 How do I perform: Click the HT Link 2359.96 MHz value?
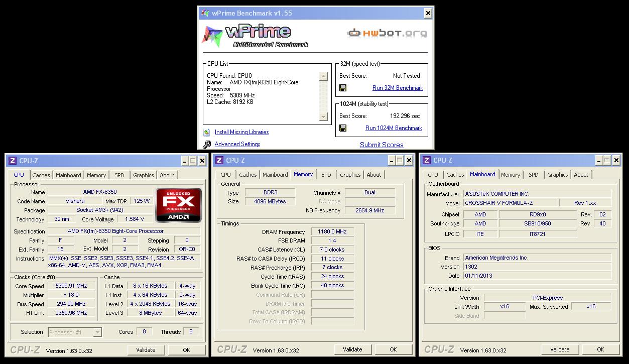pos(71,313)
